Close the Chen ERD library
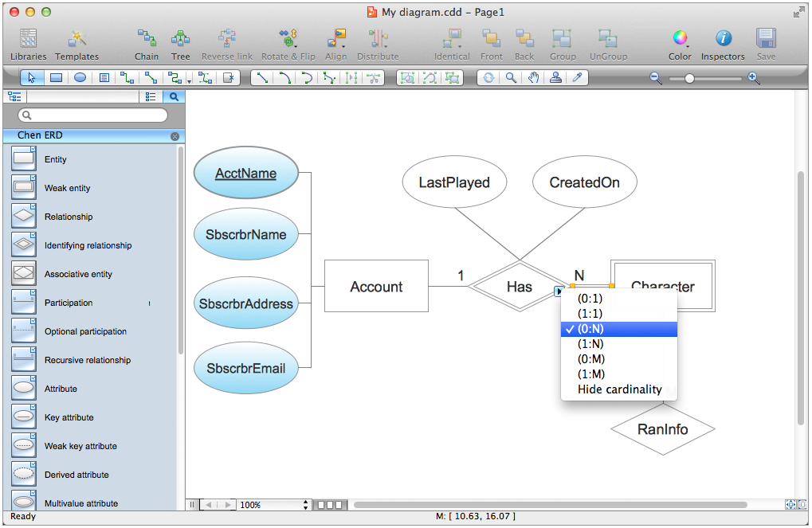The width and height of the screenshot is (812, 528). pos(175,136)
